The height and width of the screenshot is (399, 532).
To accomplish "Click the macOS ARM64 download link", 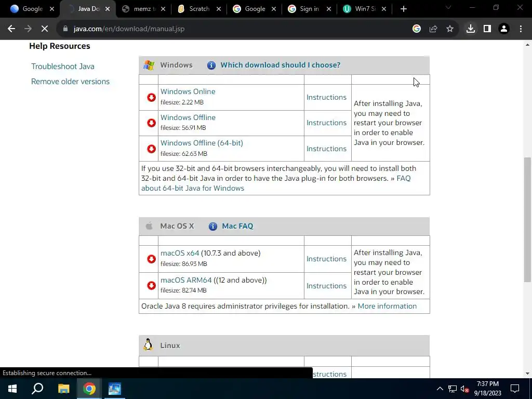I will pyautogui.click(x=186, y=280).
